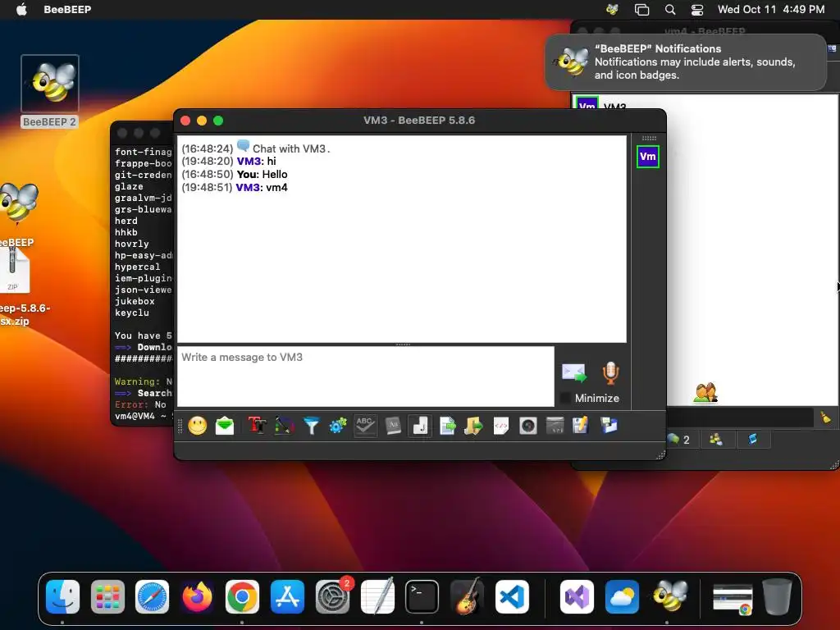
Task: Click the code snippet icon
Action: 501,426
